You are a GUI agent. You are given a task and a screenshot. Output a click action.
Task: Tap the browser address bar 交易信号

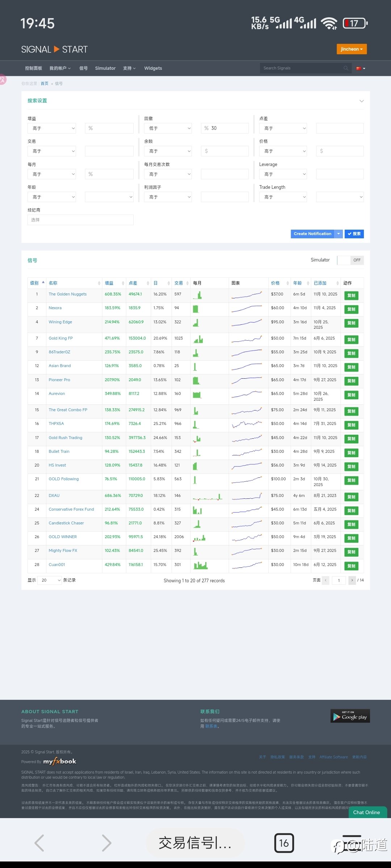(x=195, y=843)
